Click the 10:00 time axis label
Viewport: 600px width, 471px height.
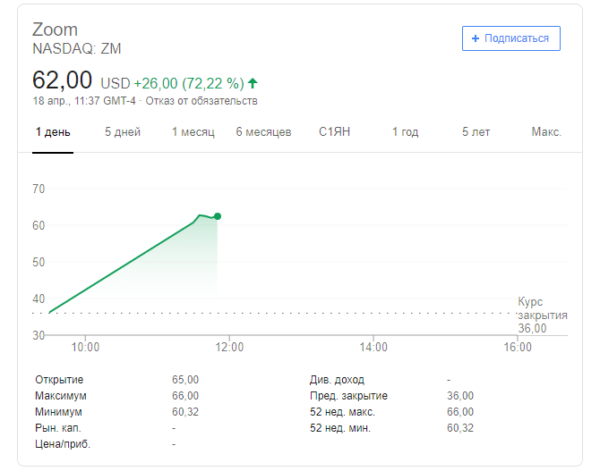(85, 347)
